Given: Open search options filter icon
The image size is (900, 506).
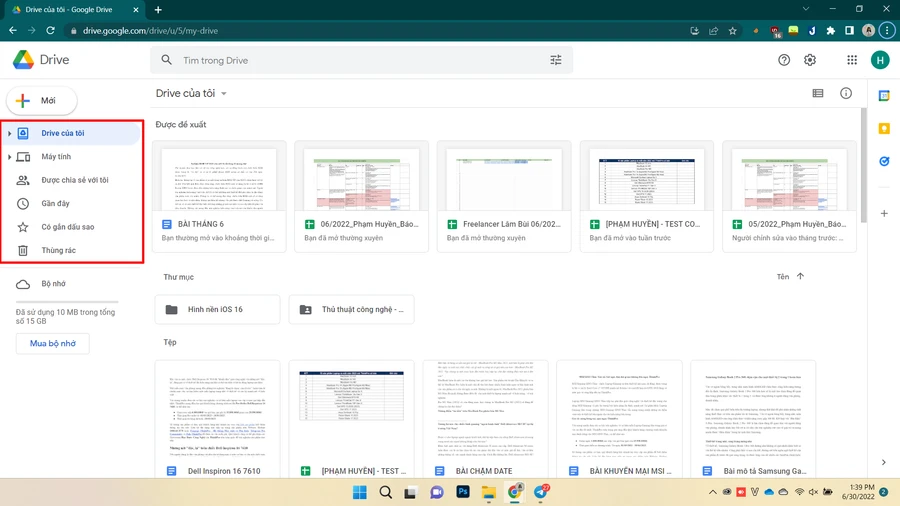Looking at the screenshot, I should coord(556,60).
